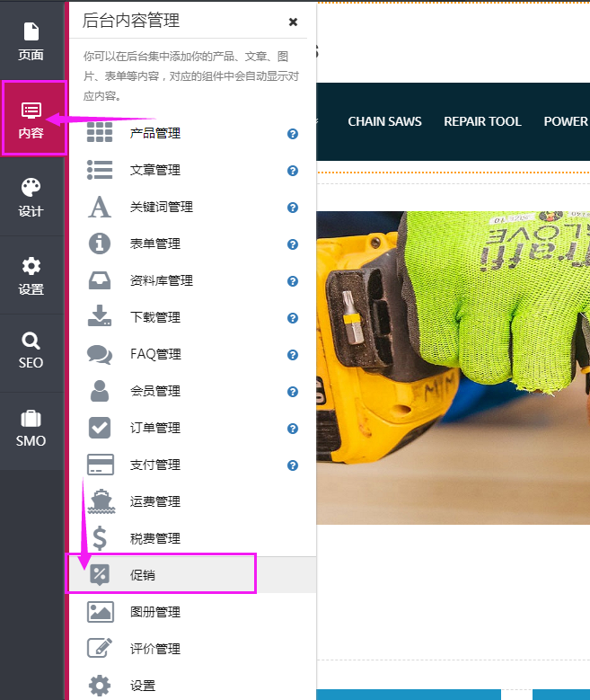
Task: Close the 后台内容管理 panel
Action: click(x=293, y=22)
